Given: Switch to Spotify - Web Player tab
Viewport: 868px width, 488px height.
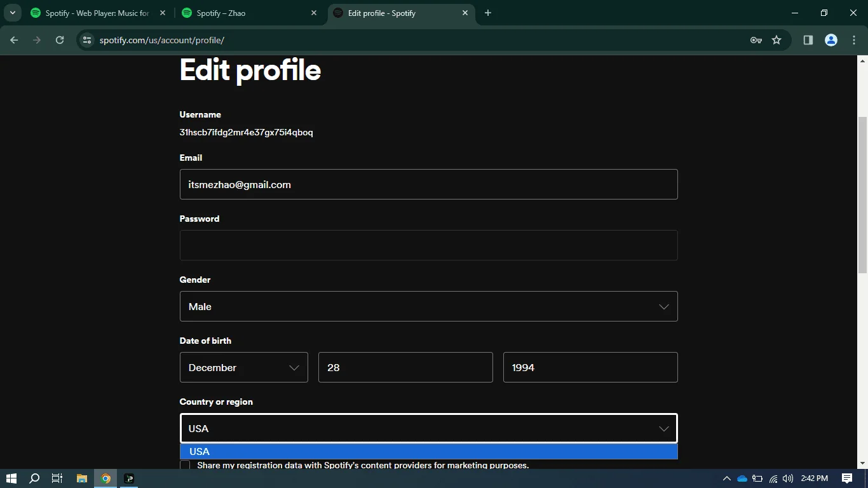Looking at the screenshot, I should point(98,13).
